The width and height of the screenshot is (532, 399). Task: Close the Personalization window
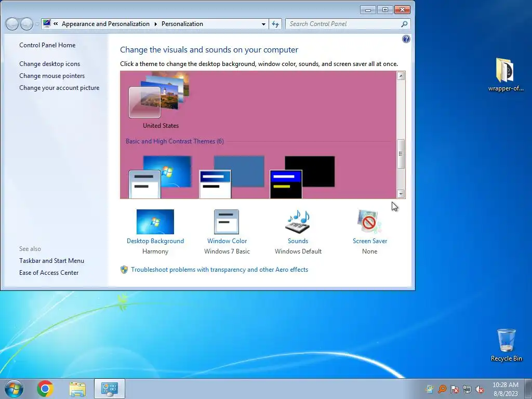pyautogui.click(x=402, y=10)
